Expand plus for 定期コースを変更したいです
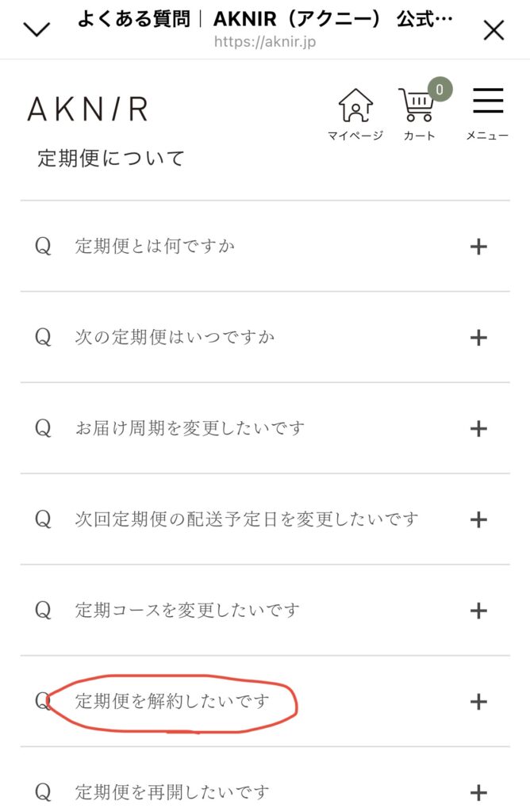 pos(478,611)
